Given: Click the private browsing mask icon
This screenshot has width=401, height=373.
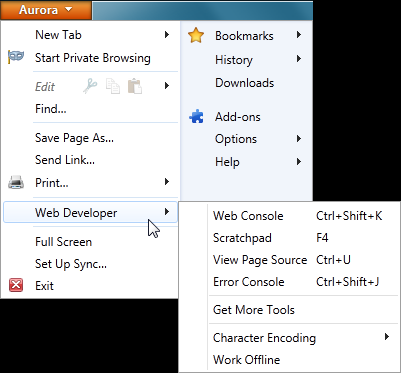Looking at the screenshot, I should point(16,57).
